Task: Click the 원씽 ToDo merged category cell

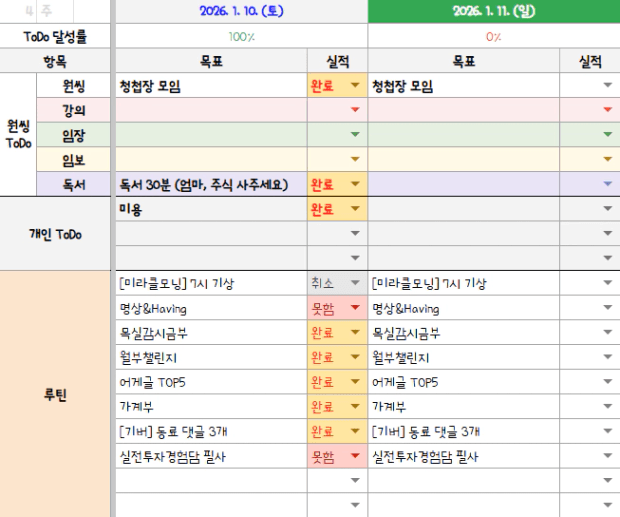Action: (18, 134)
